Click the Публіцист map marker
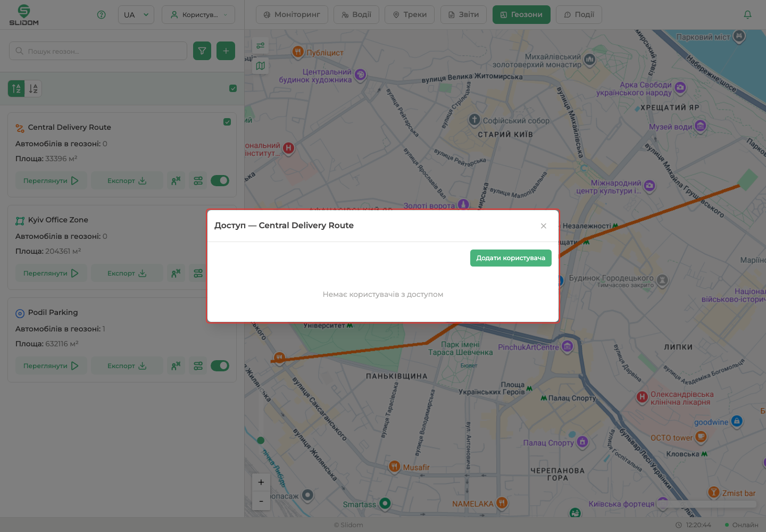766x532 pixels. [298, 52]
